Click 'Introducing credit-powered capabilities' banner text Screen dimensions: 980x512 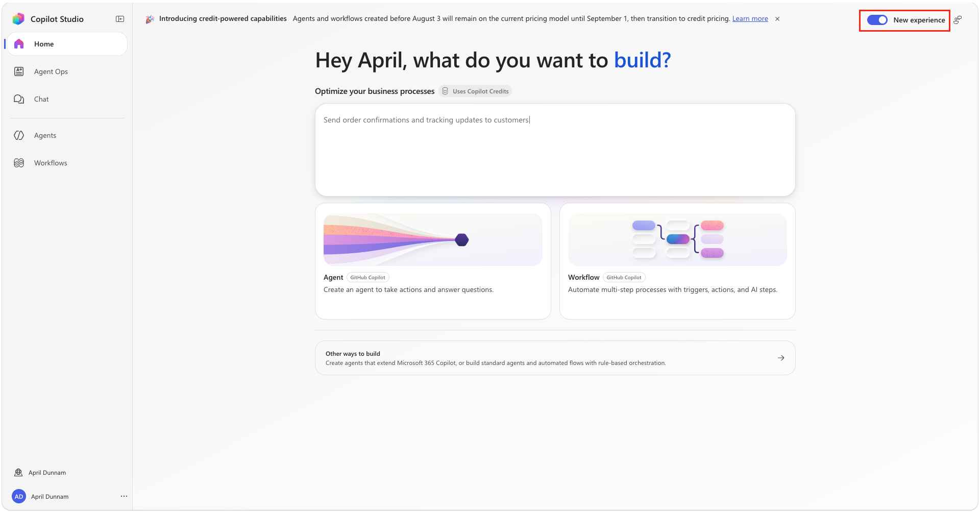pos(223,19)
